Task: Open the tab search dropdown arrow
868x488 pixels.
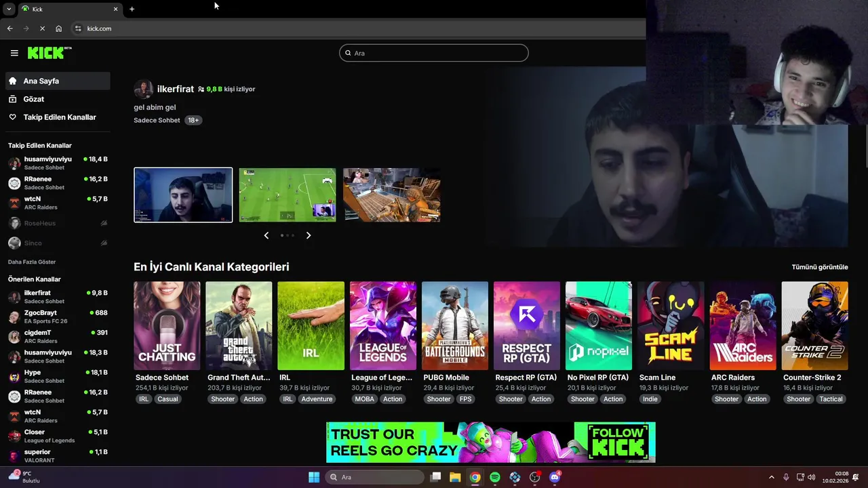Action: click(8, 9)
